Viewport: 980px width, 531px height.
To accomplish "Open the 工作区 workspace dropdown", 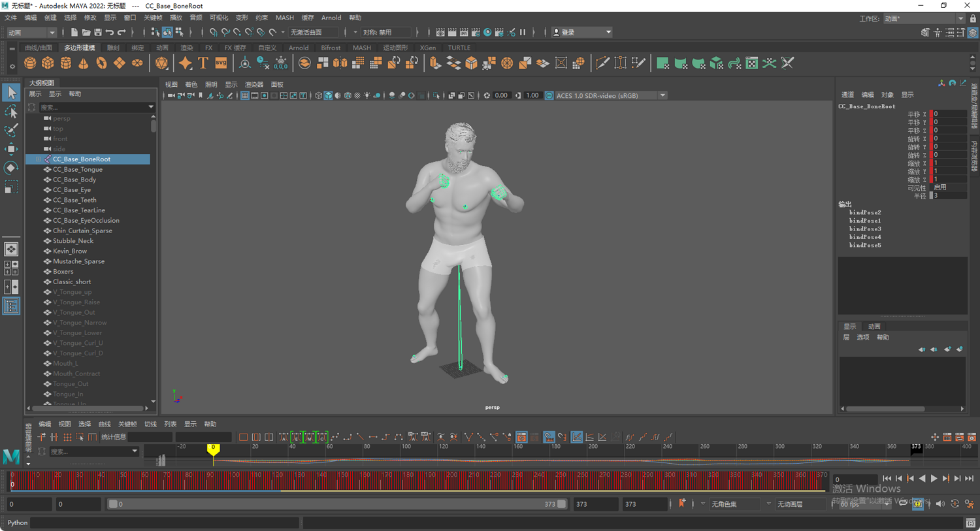I will (923, 18).
